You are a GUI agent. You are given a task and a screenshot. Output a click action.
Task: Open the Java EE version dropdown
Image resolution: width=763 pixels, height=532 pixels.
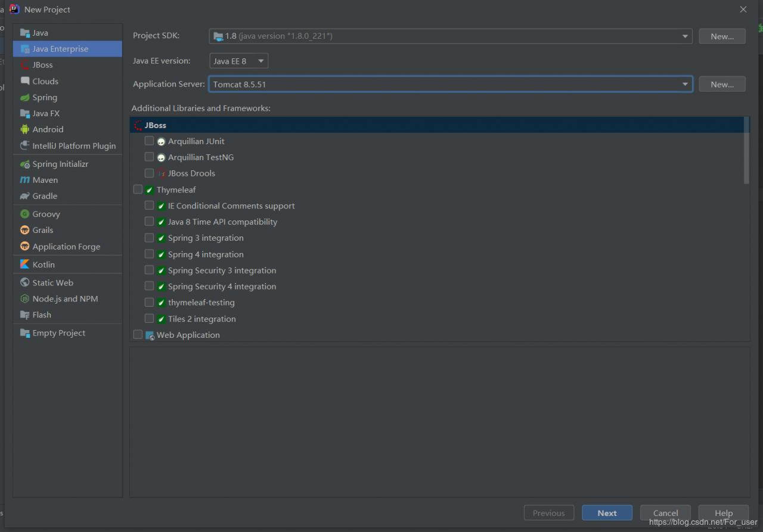point(239,61)
